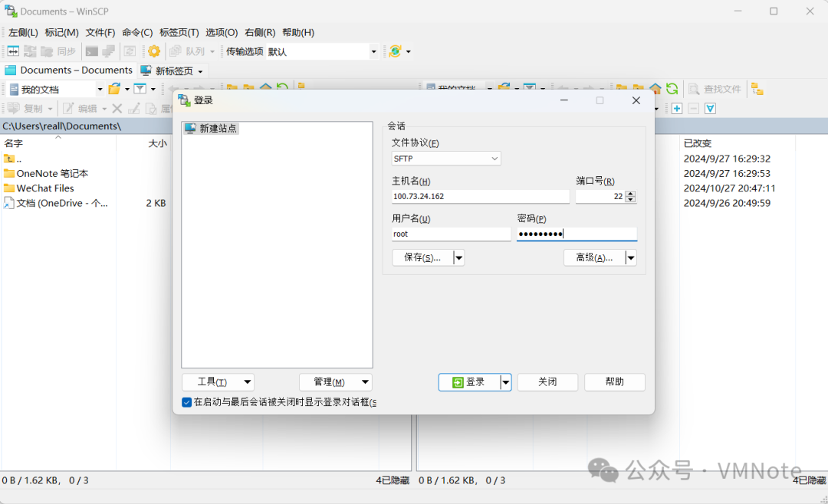Expand the Advanced (高级) dropdown arrow
The image size is (828, 504).
point(630,257)
